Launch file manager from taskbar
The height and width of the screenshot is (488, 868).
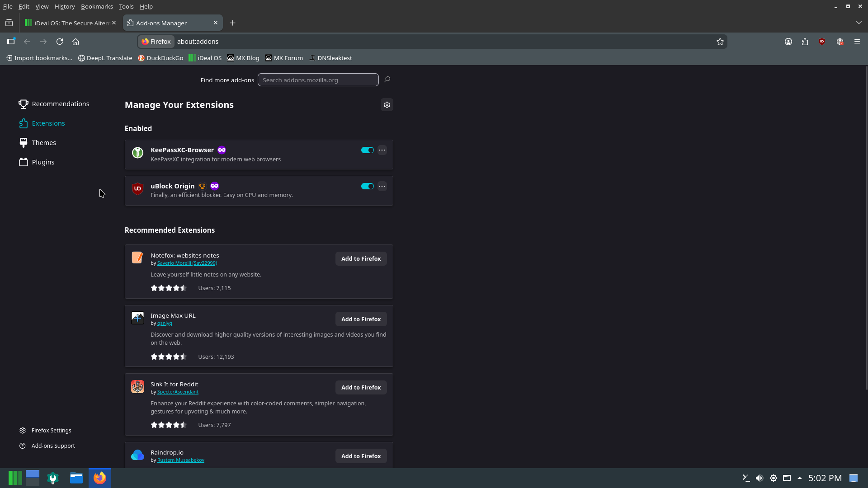[76, 478]
